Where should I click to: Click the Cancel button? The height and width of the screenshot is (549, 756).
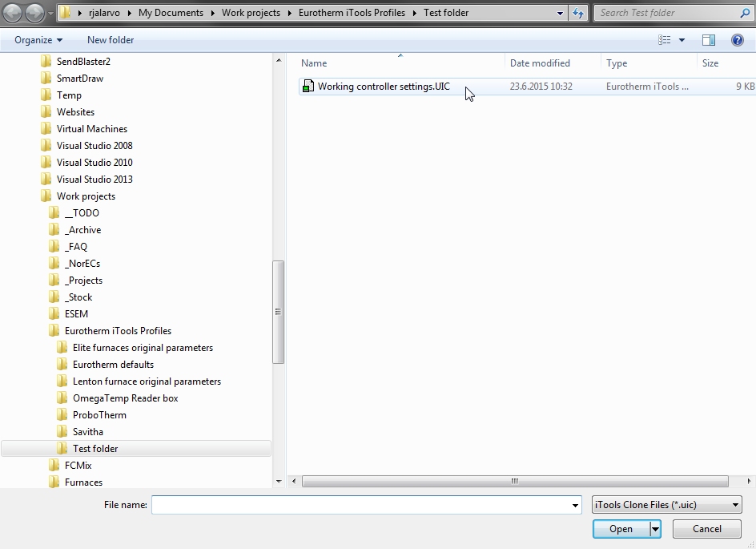[x=707, y=529]
